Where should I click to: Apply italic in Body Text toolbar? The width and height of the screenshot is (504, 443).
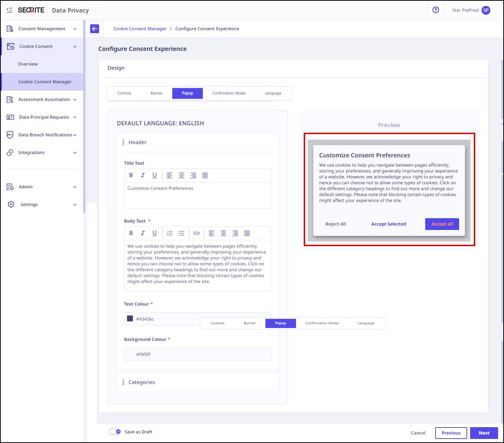[143, 233]
